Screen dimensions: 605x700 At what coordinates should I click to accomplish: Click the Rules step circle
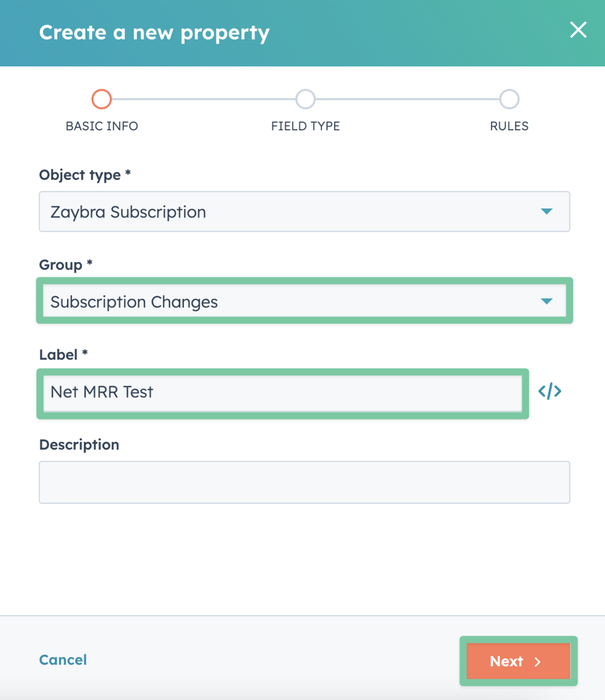(509, 100)
